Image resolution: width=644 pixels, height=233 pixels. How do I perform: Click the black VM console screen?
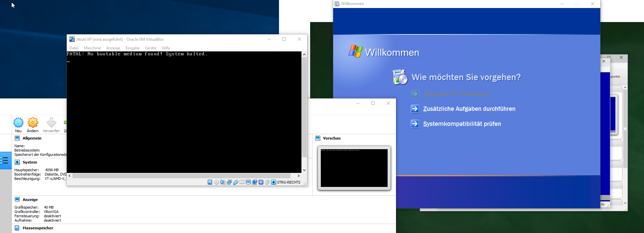[184, 112]
